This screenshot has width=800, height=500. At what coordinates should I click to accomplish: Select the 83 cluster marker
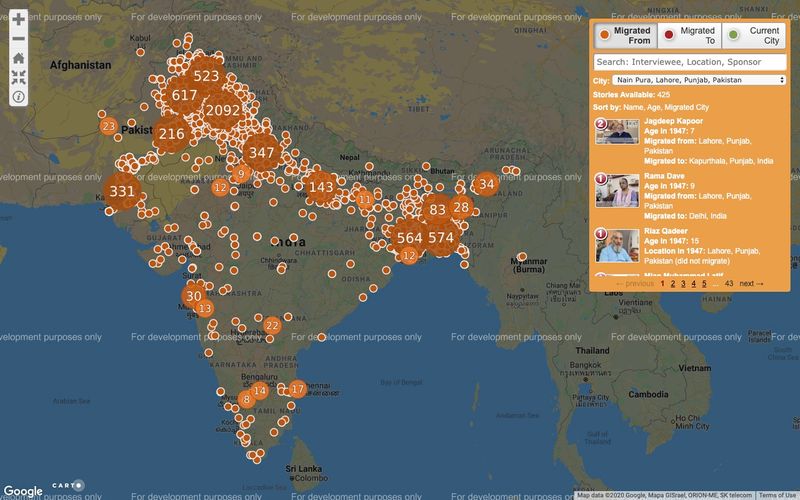click(x=437, y=209)
